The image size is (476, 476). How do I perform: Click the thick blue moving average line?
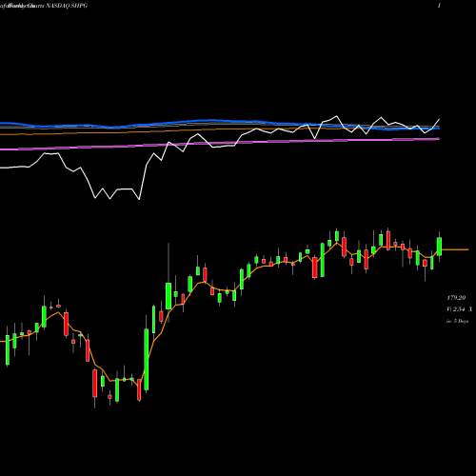tap(220, 124)
